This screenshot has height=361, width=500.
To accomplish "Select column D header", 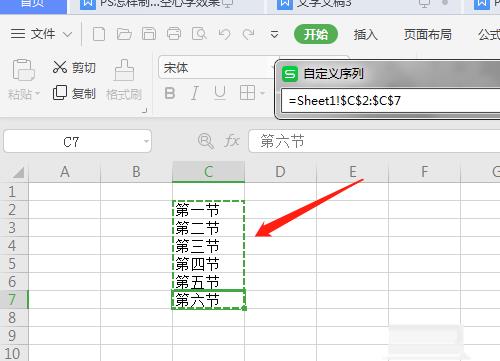I will [x=280, y=172].
